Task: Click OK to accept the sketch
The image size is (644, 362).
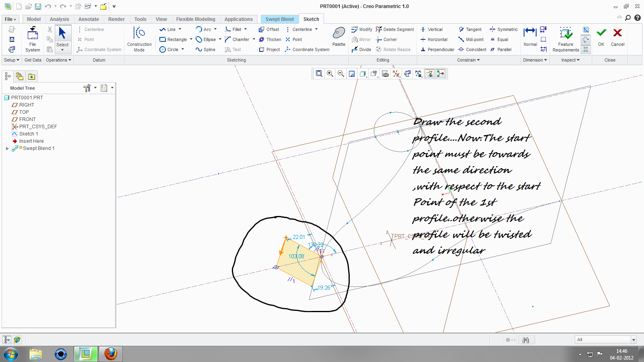Action: tap(601, 37)
